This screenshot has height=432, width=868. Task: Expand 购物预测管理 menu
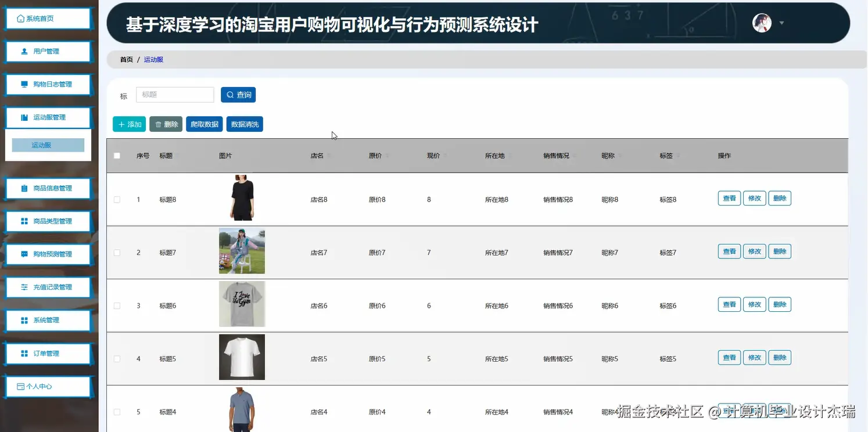[x=48, y=254]
